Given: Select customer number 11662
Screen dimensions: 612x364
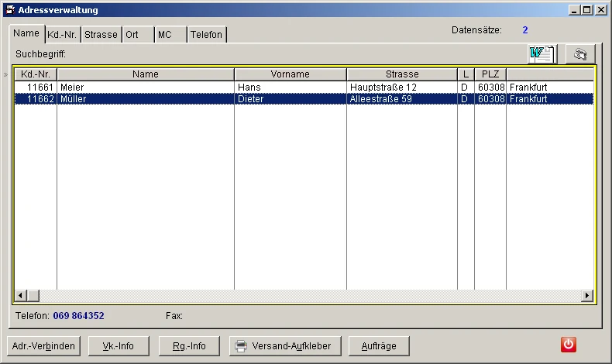Looking at the screenshot, I should [x=40, y=98].
